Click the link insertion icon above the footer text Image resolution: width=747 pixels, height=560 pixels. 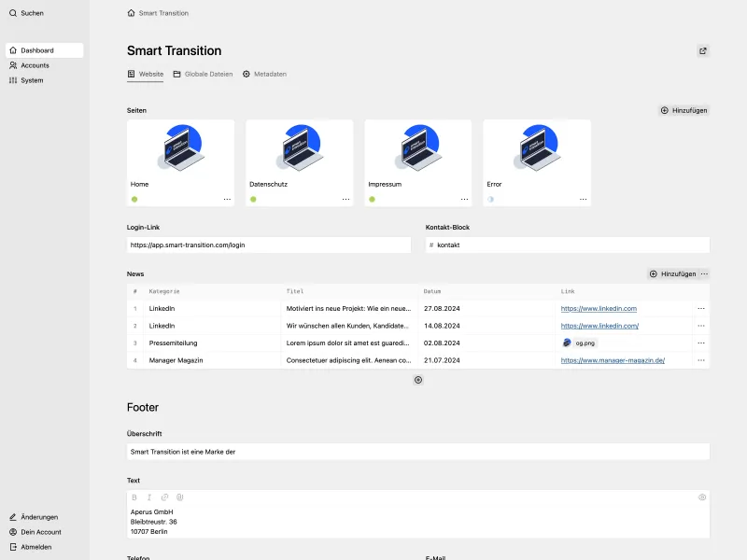pyautogui.click(x=163, y=497)
